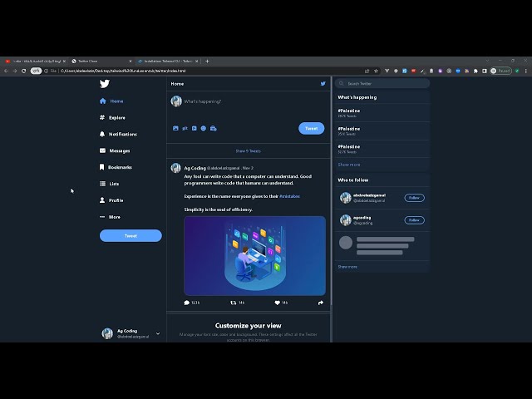This screenshot has width=532, height=399.
Task: Open the emoji picker in compose box
Action: pyautogui.click(x=203, y=128)
